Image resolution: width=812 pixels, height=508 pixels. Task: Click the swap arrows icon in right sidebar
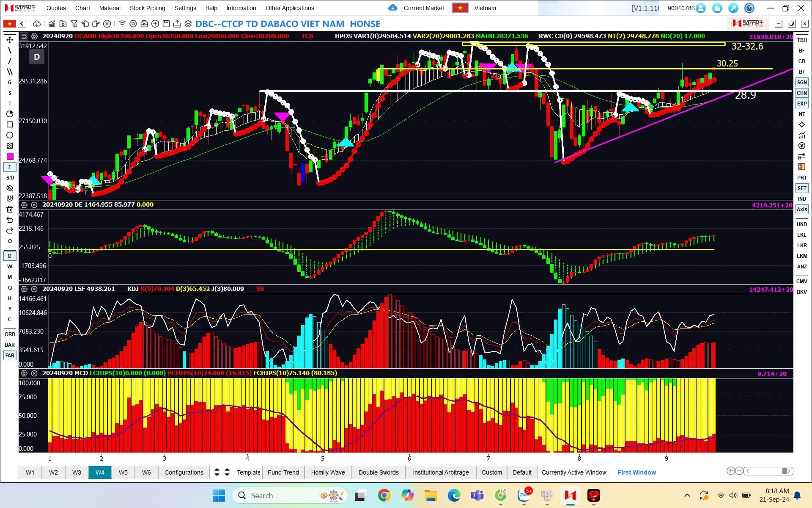tap(802, 156)
